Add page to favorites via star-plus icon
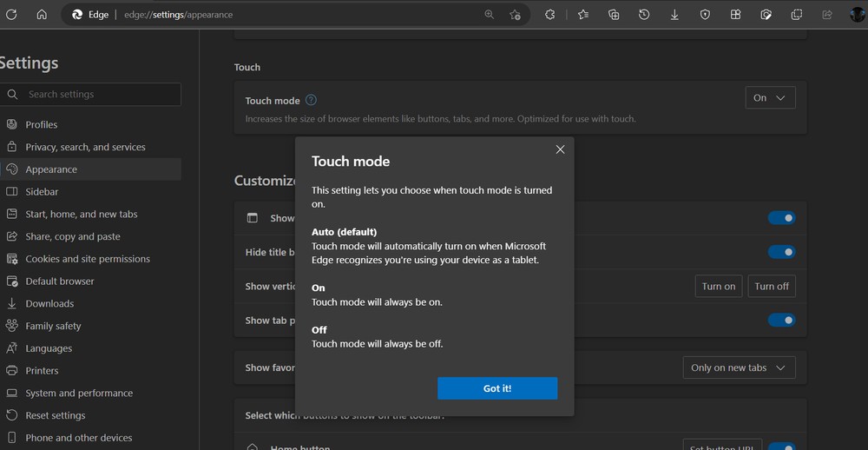Viewport: 868px width, 450px height. (515, 15)
